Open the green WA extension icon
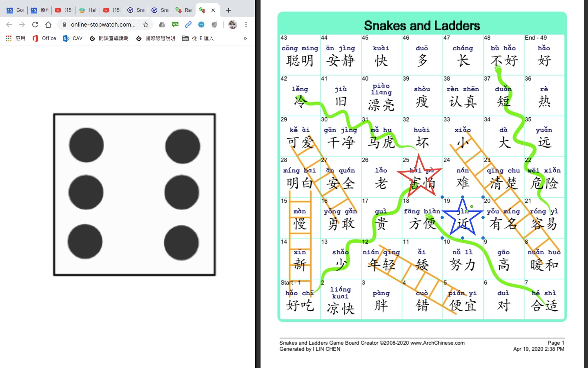Image resolution: width=588 pixels, height=368 pixels. click(x=175, y=25)
